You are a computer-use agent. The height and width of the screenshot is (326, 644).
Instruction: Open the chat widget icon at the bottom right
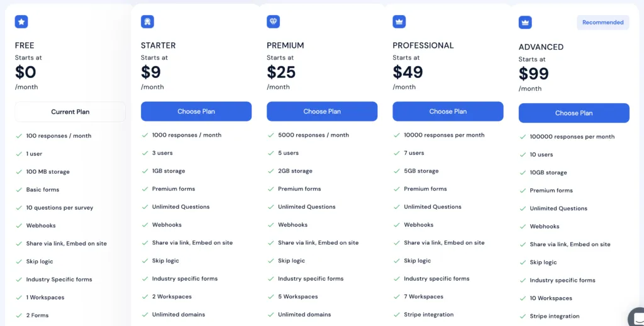click(x=638, y=318)
